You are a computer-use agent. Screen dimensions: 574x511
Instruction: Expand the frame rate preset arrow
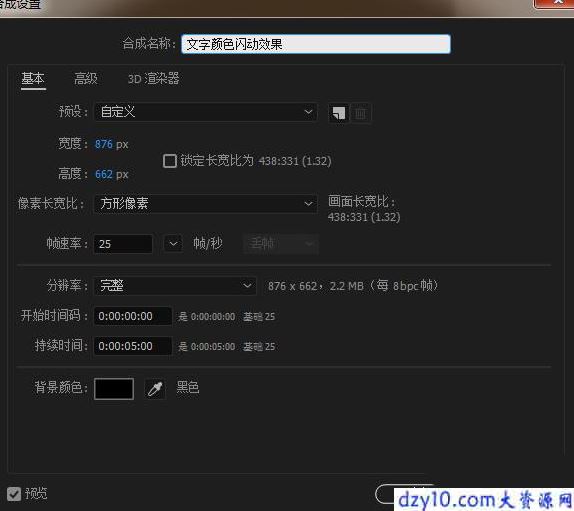(x=173, y=244)
